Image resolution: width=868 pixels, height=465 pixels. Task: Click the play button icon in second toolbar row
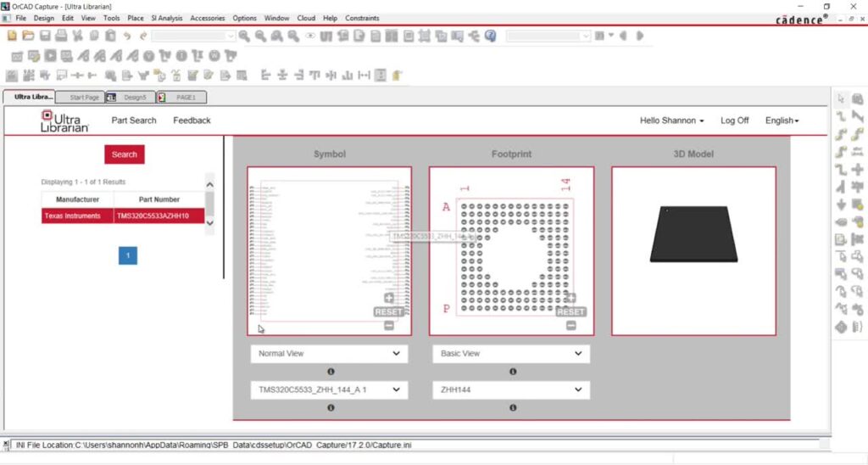50,56
